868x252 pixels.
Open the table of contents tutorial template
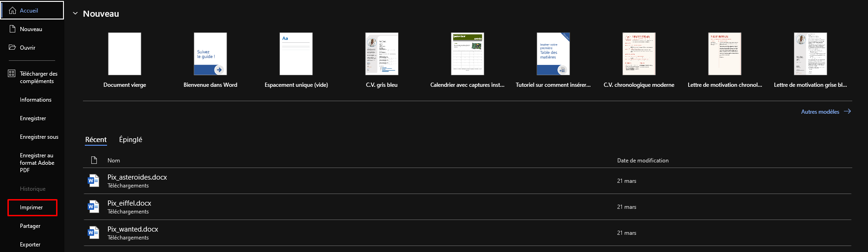[553, 60]
